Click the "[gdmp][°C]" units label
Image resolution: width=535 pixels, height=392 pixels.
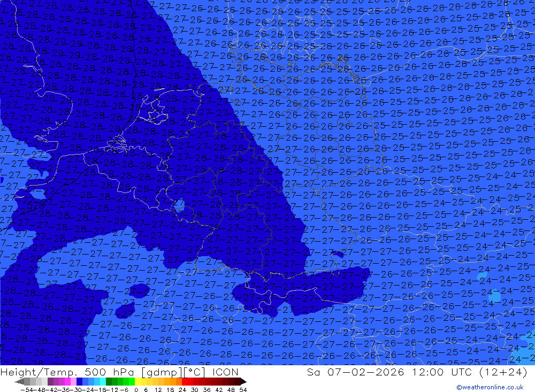point(173,372)
